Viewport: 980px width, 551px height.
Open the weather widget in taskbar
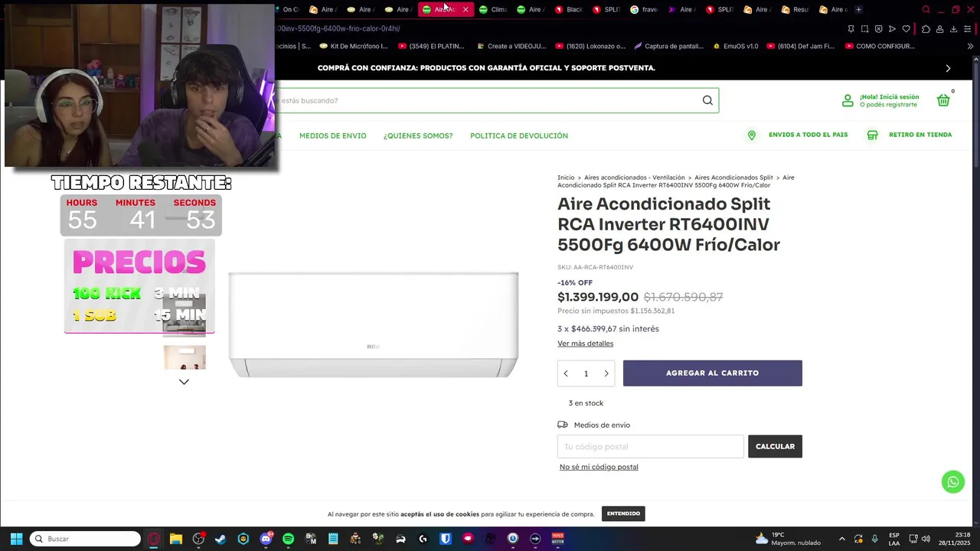pyautogui.click(x=788, y=539)
